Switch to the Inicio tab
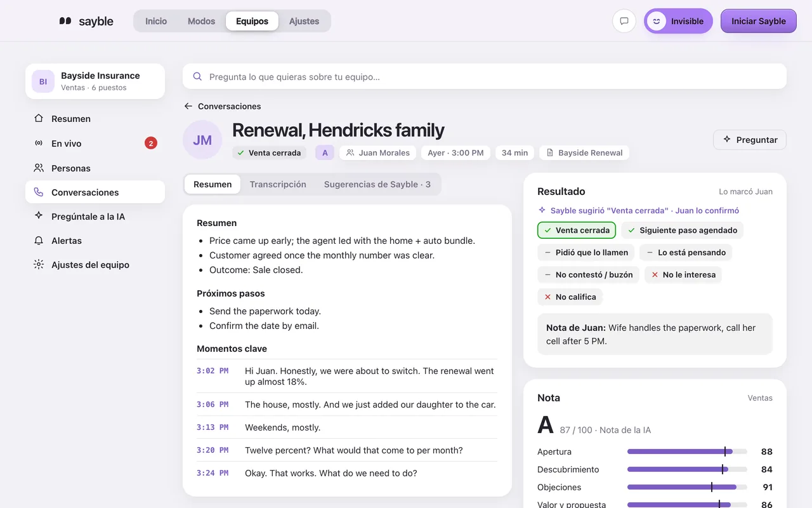 coord(156,21)
